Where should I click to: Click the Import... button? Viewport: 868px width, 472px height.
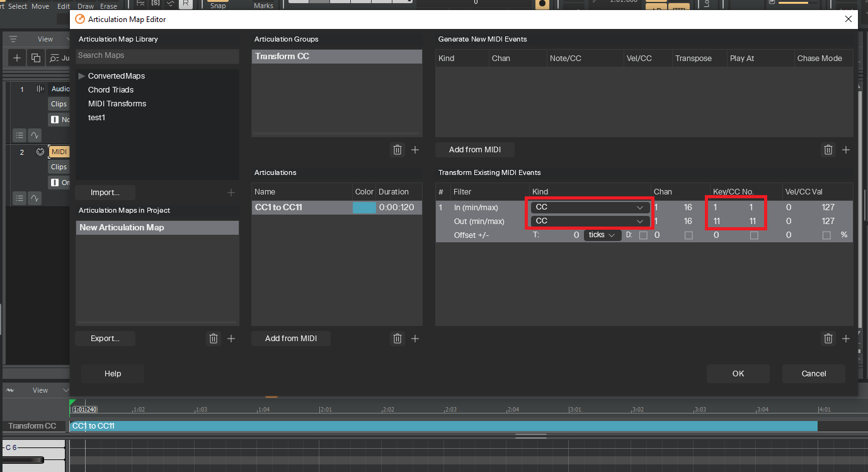coord(105,193)
